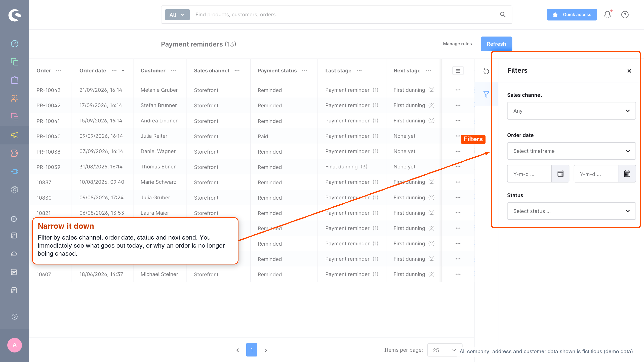
Task: Open the start date calendar picker
Action: tap(560, 174)
